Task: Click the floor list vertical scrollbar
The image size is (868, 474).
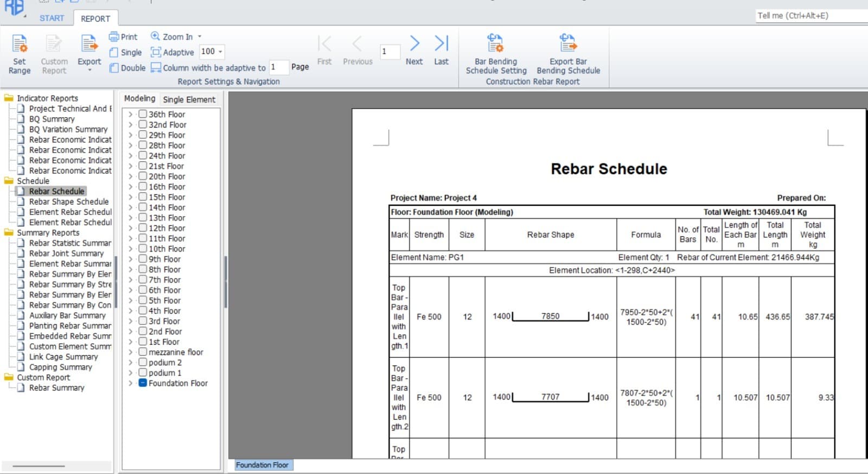Action: (x=225, y=282)
